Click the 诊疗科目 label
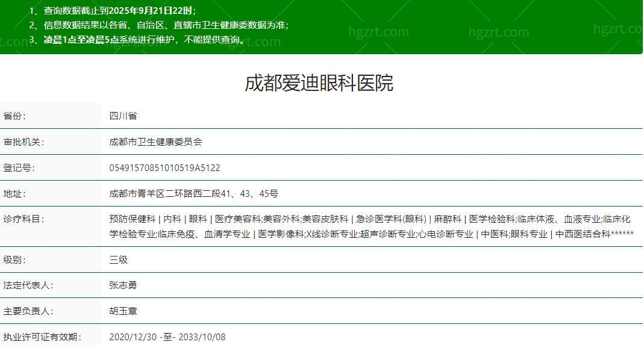The width and height of the screenshot is (644, 345). 23,219
